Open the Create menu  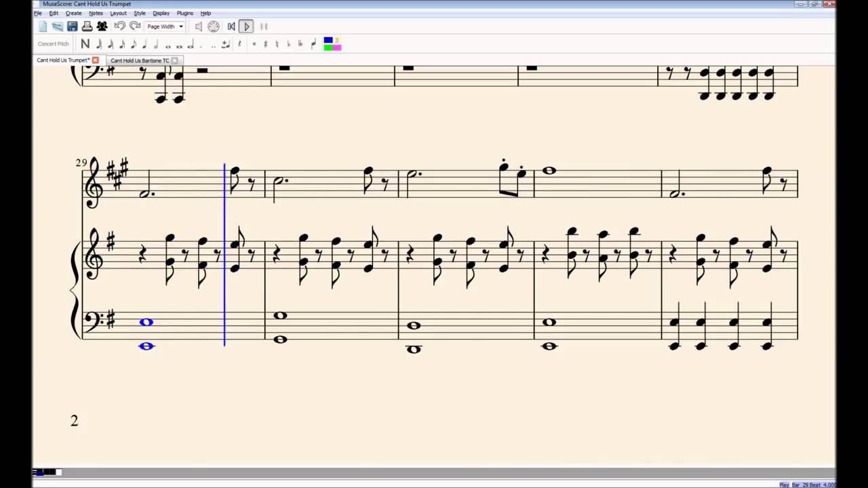point(73,13)
